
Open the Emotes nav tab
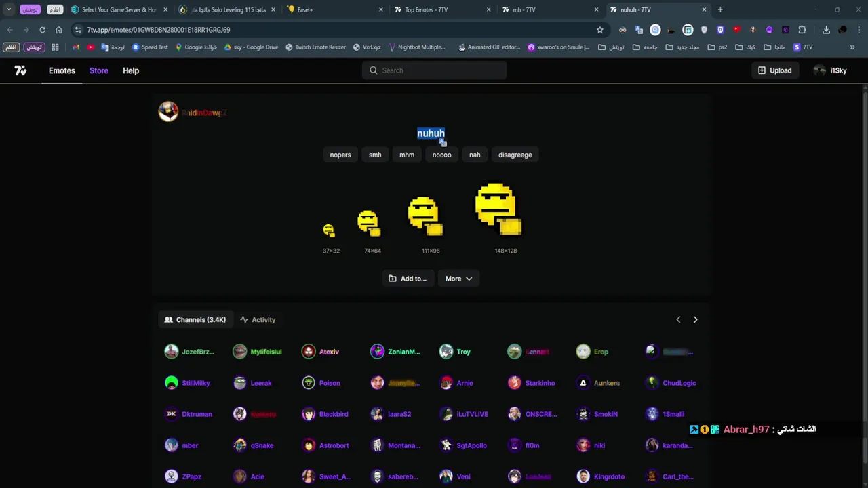coord(62,70)
